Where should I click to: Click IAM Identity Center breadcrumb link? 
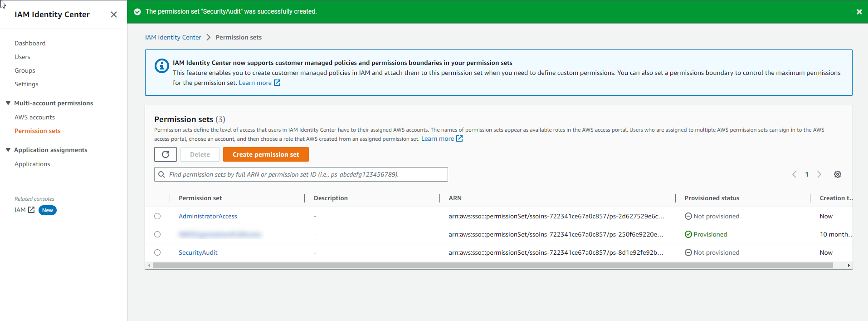(x=173, y=37)
